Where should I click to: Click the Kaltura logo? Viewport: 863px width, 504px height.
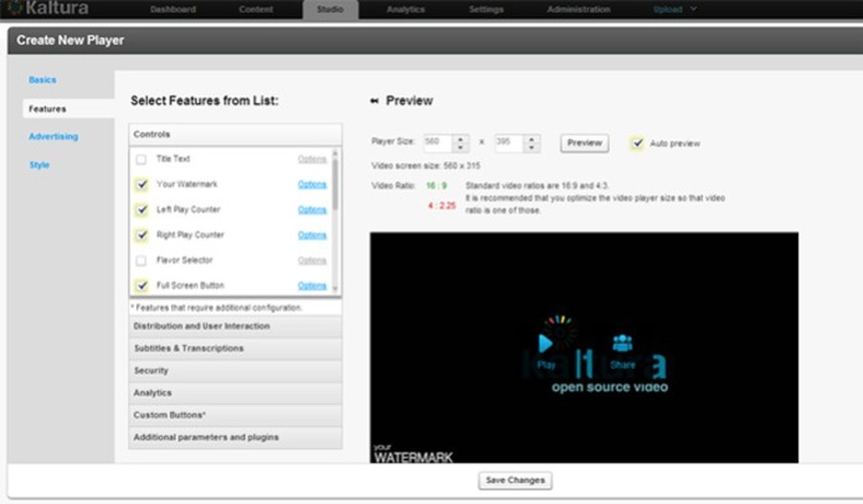(x=46, y=8)
